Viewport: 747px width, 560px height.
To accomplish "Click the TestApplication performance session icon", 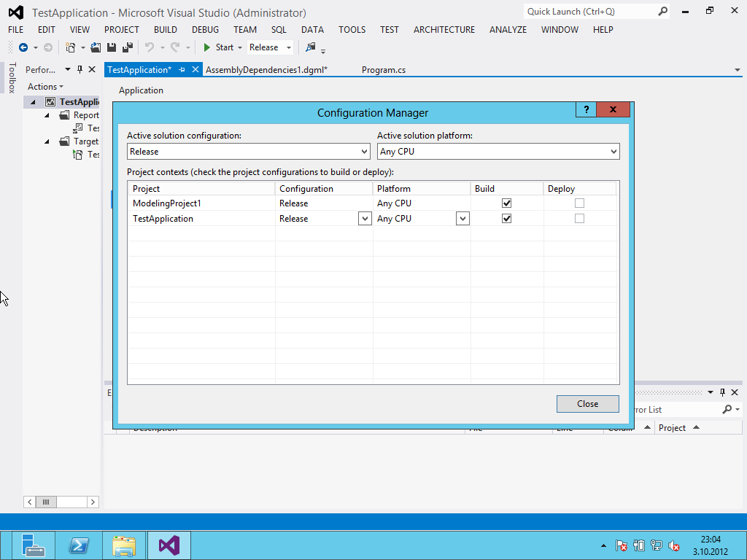I will [50, 102].
